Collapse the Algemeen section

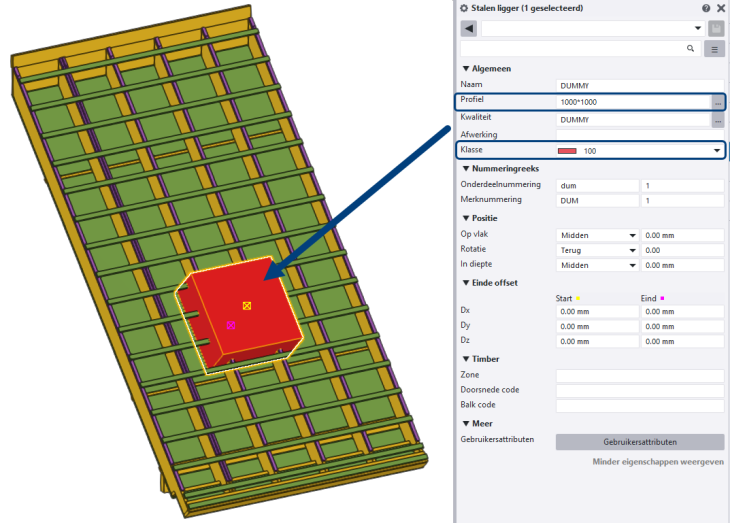click(x=465, y=69)
